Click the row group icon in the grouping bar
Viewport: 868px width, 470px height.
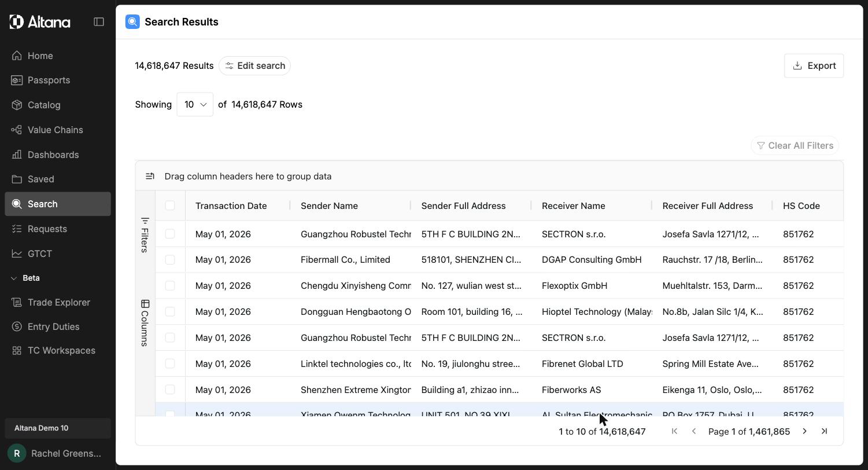pos(150,177)
